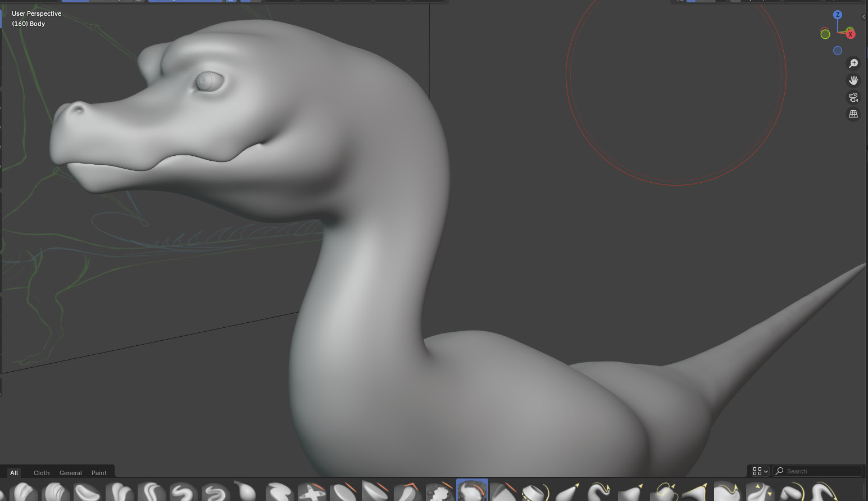Pick the curled hook brush with yellow arrow

[x=599, y=491]
